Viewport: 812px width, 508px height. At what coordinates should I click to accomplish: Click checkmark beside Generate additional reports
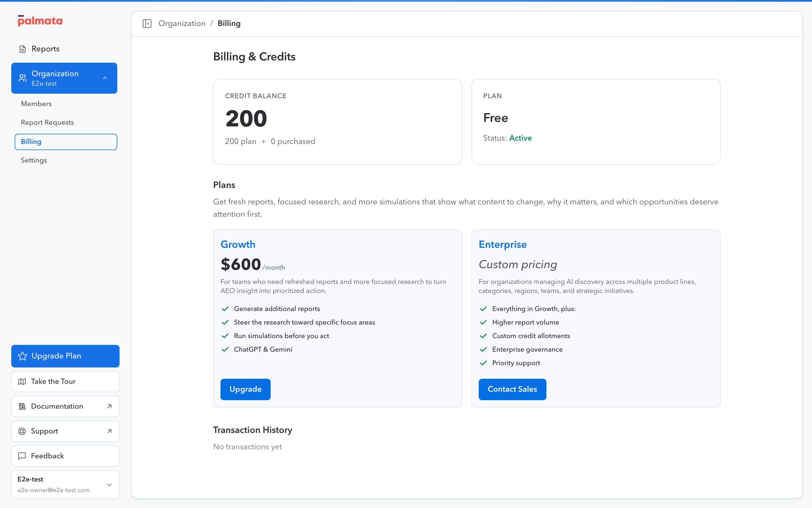coord(225,309)
